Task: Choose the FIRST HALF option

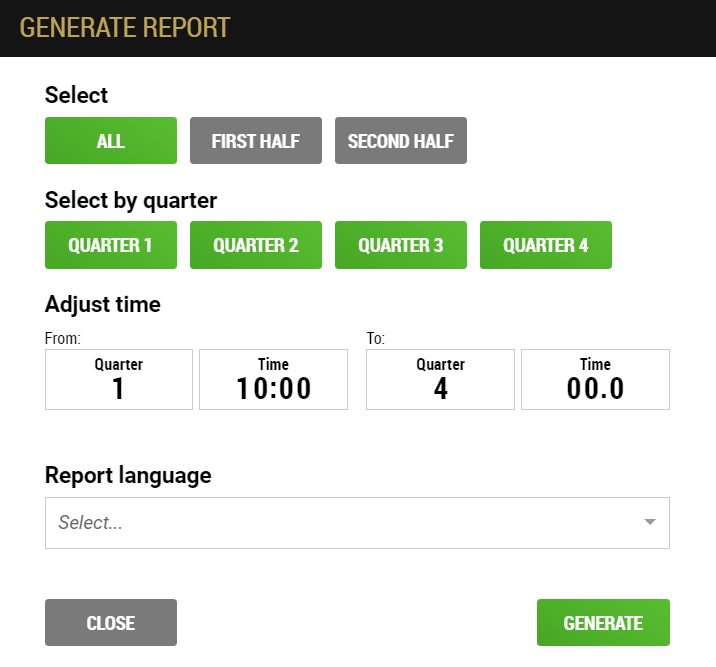Action: click(x=256, y=141)
